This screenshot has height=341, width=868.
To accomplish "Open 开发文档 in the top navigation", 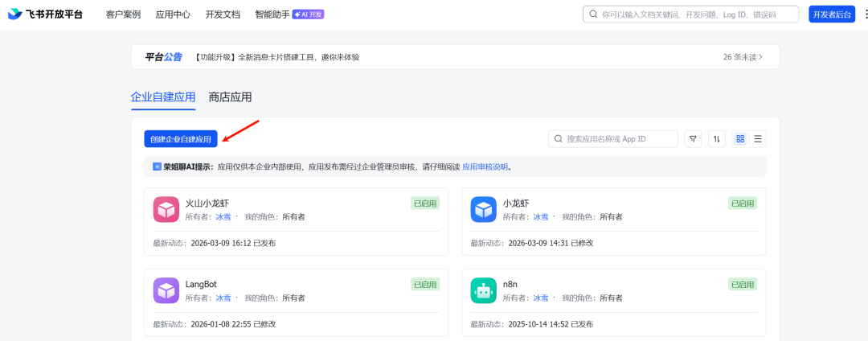I will 223,14.
